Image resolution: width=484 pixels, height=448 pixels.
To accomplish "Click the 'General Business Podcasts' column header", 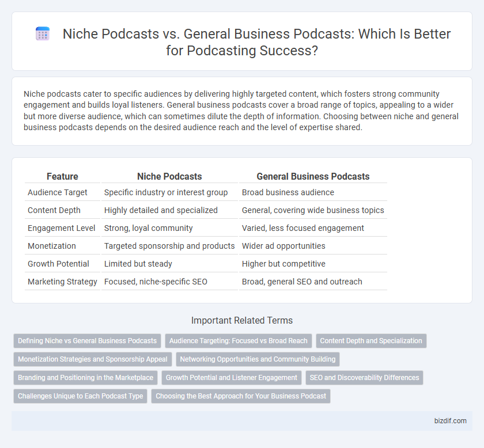I will [x=313, y=176].
